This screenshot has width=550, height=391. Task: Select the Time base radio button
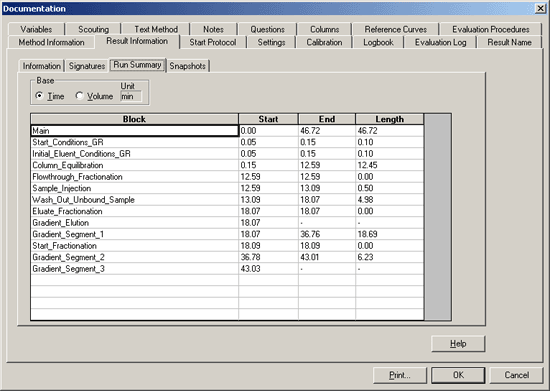(50, 96)
